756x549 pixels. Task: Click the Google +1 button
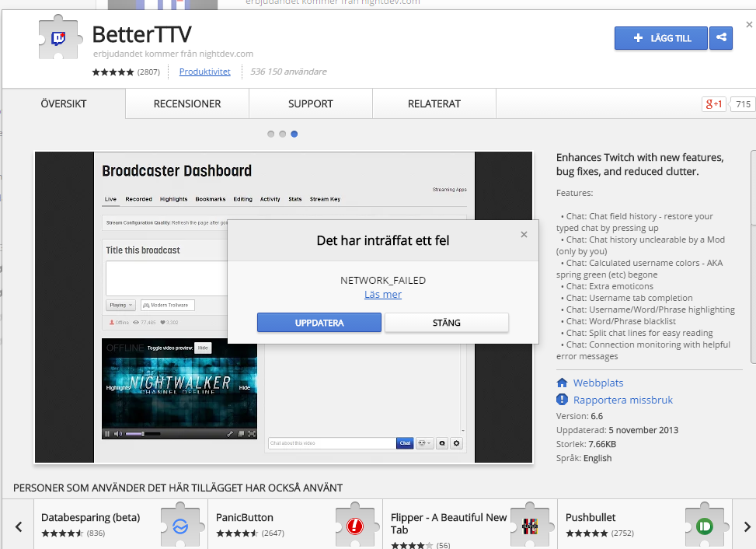[714, 103]
